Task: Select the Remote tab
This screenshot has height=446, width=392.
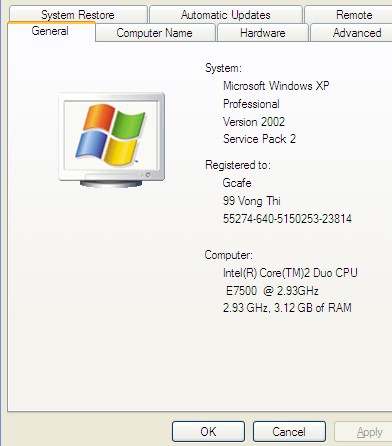Action: click(x=348, y=15)
